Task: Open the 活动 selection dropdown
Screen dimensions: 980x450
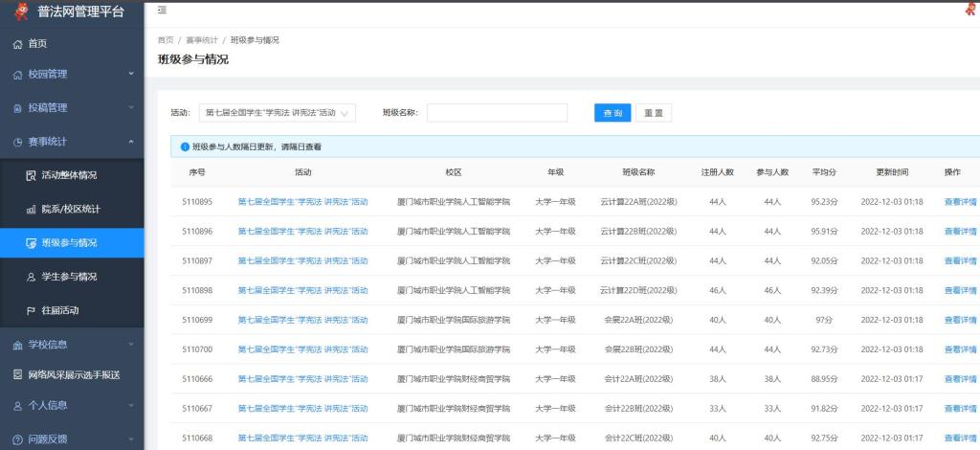Action: pos(277,113)
